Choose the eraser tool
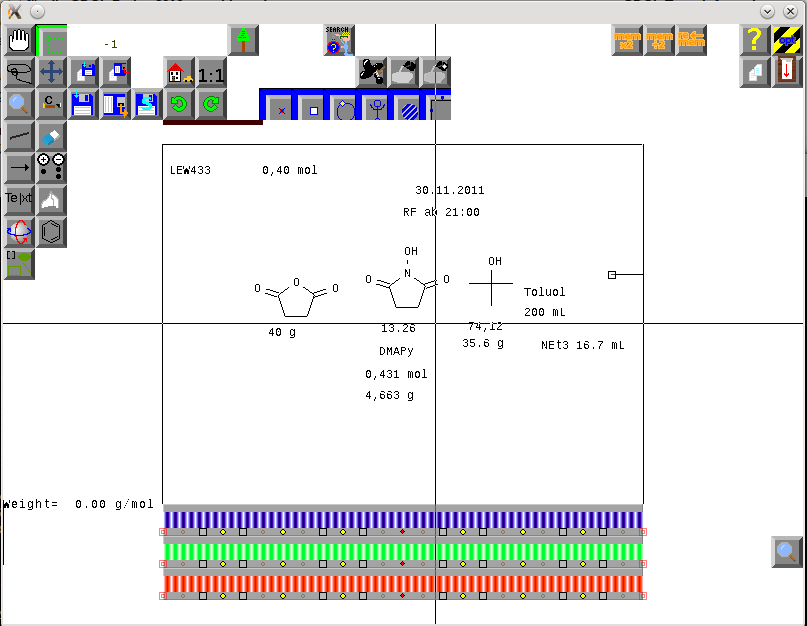The width and height of the screenshot is (807, 626). click(51, 137)
